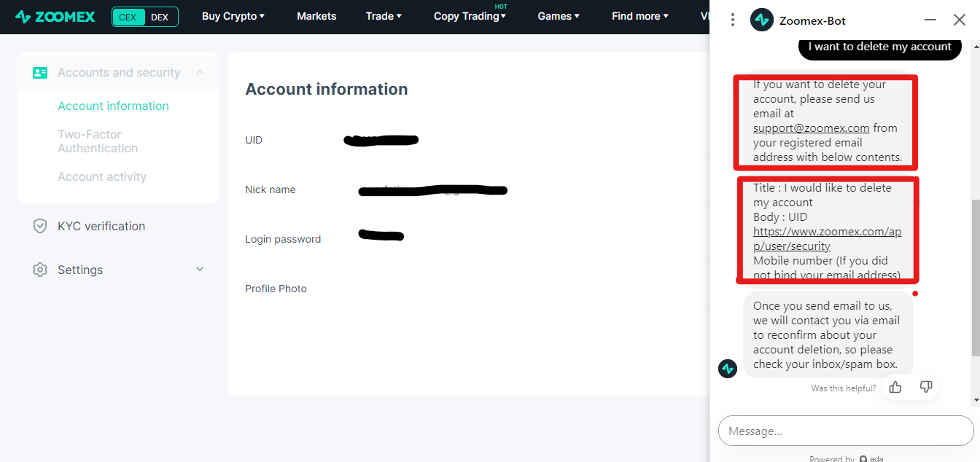Click the bot avatar beside the last message
980x462 pixels.
pyautogui.click(x=728, y=369)
